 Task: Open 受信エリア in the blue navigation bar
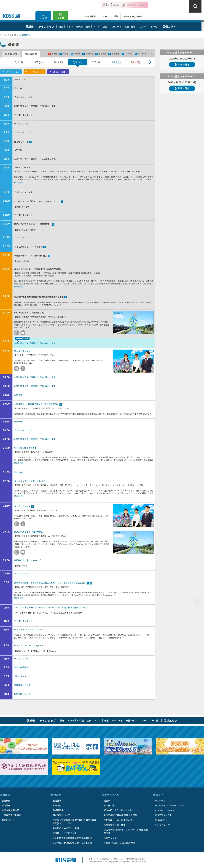pos(169,27)
